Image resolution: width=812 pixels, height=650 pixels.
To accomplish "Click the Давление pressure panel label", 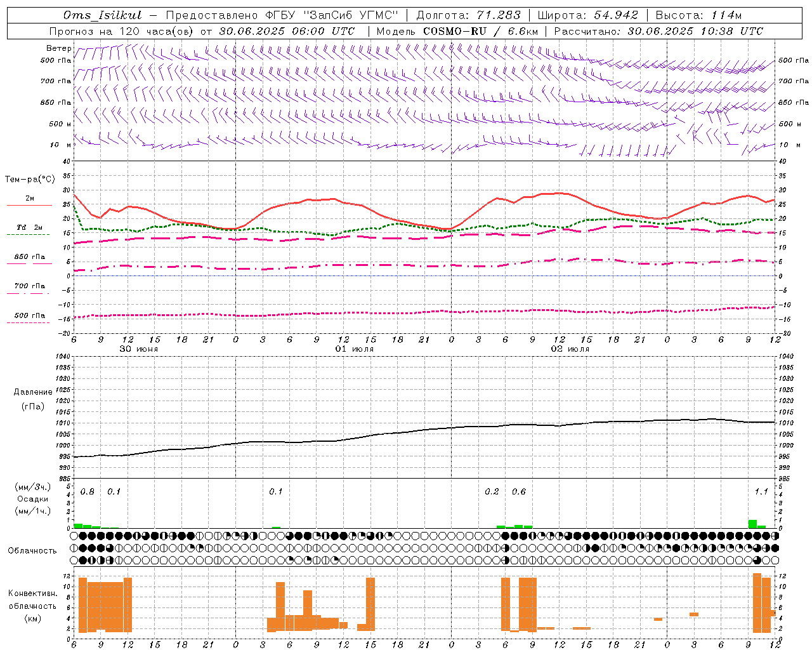I will (x=33, y=392).
